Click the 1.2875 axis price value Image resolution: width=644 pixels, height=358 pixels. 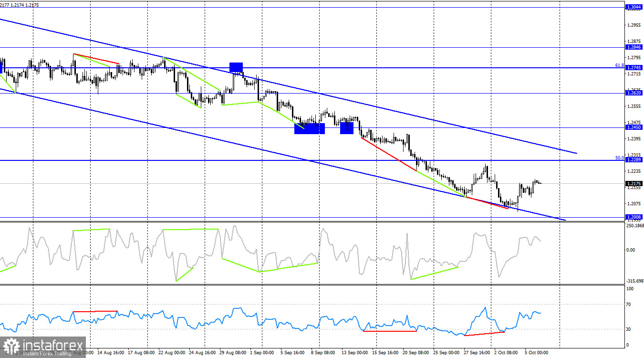point(634,41)
